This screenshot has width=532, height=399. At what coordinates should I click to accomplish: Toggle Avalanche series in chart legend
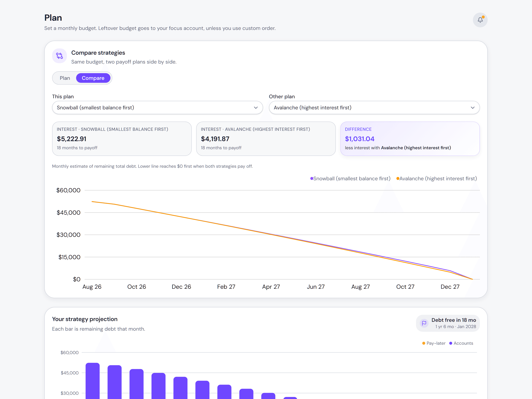click(x=436, y=178)
